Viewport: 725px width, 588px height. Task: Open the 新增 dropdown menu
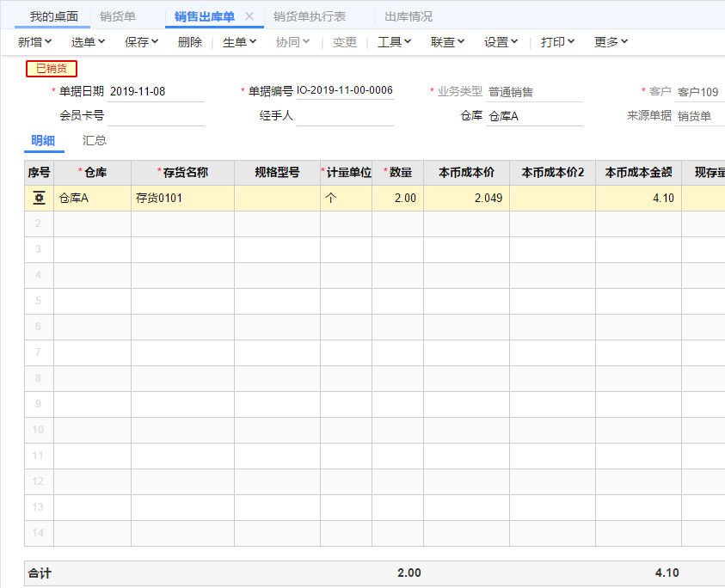[x=34, y=41]
